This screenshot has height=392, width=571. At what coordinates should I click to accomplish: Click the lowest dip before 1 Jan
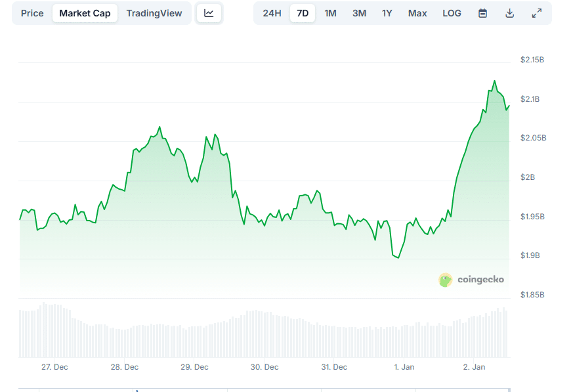click(398, 257)
